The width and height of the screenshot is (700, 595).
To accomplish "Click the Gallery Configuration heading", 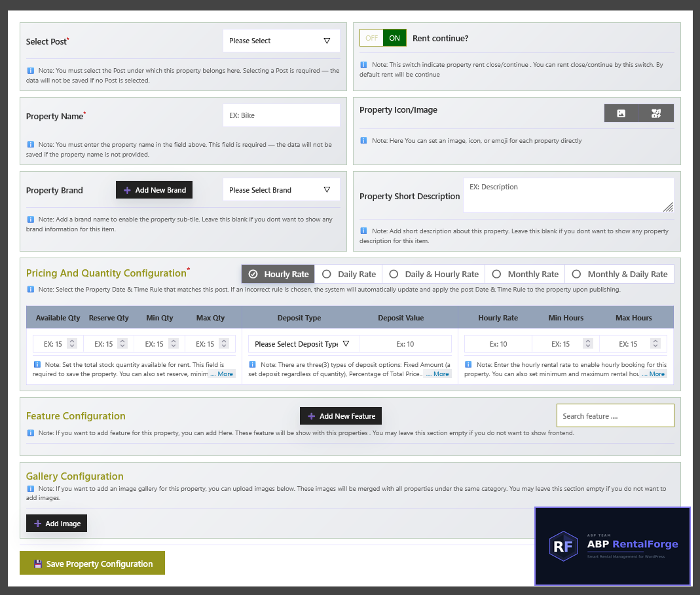I will [75, 476].
